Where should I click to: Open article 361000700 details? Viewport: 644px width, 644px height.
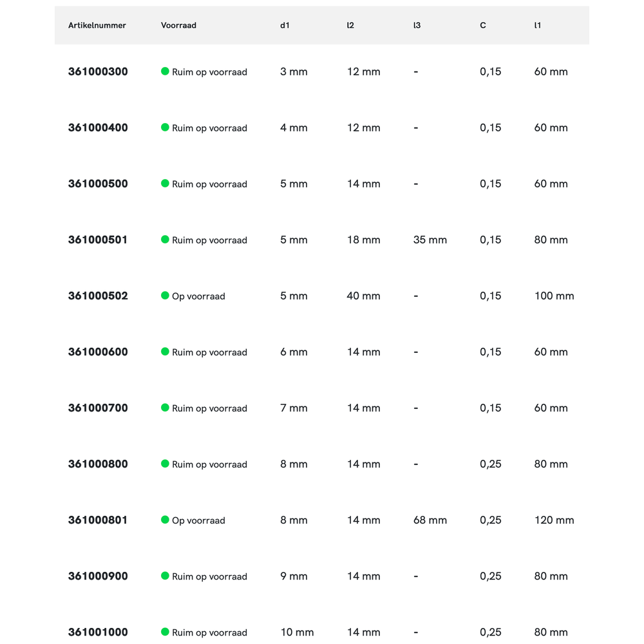click(98, 408)
